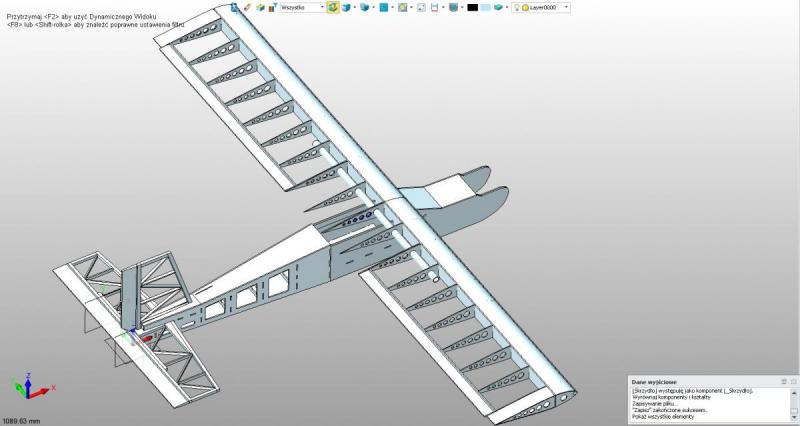Select the arrow selection tool in toolbar
Screen dimensions: 800x426
point(235,7)
